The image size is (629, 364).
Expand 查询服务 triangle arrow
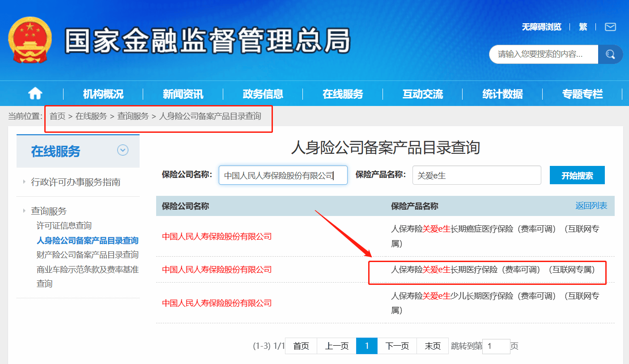pyautogui.click(x=24, y=211)
